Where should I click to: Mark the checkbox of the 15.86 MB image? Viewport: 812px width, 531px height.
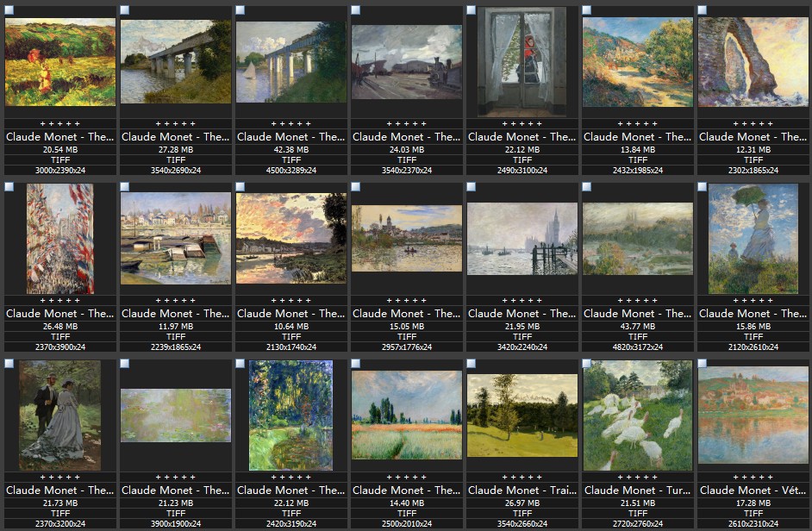pyautogui.click(x=703, y=186)
